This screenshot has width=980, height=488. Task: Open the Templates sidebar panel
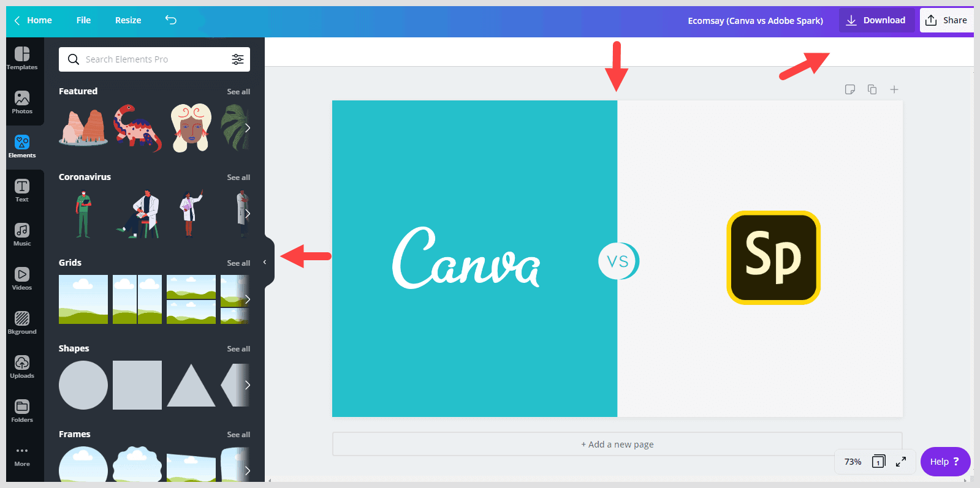[22, 59]
